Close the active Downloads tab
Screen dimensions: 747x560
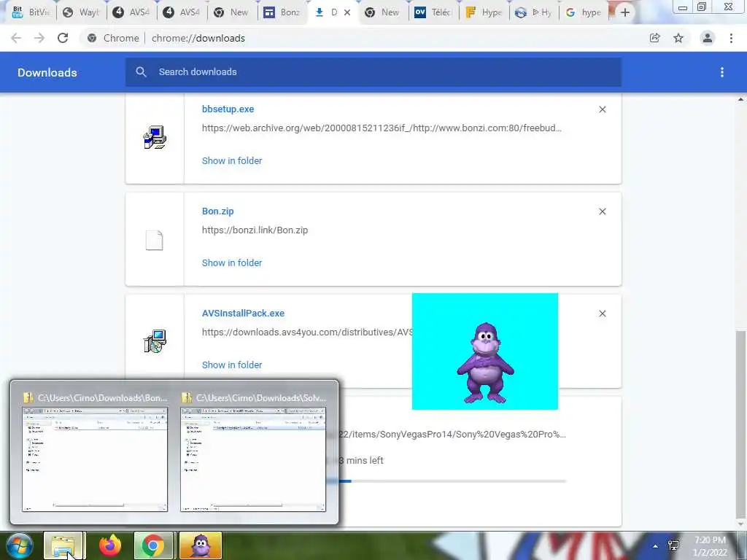pyautogui.click(x=347, y=12)
